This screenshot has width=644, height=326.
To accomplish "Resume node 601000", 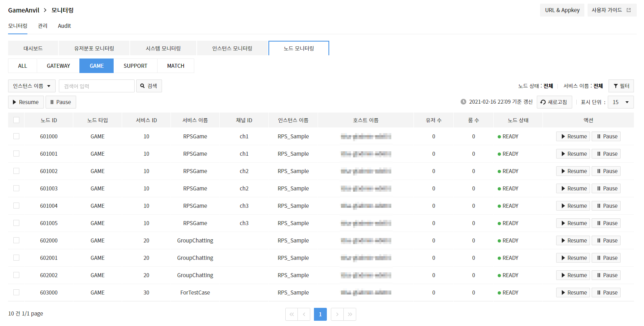I will [x=573, y=136].
